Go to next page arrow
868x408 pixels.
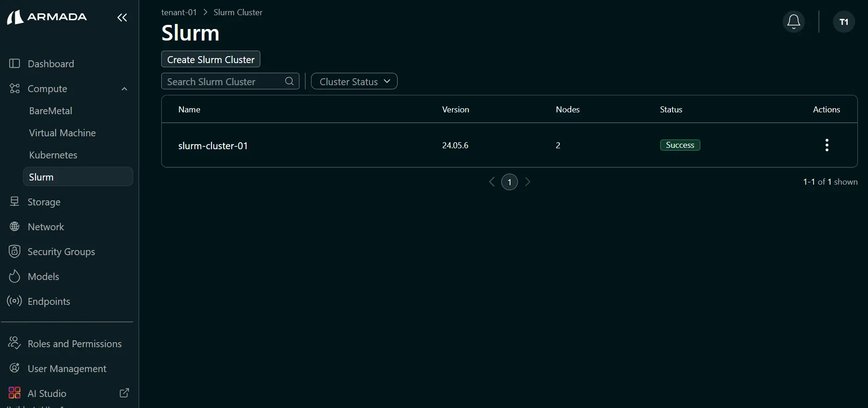coord(528,182)
